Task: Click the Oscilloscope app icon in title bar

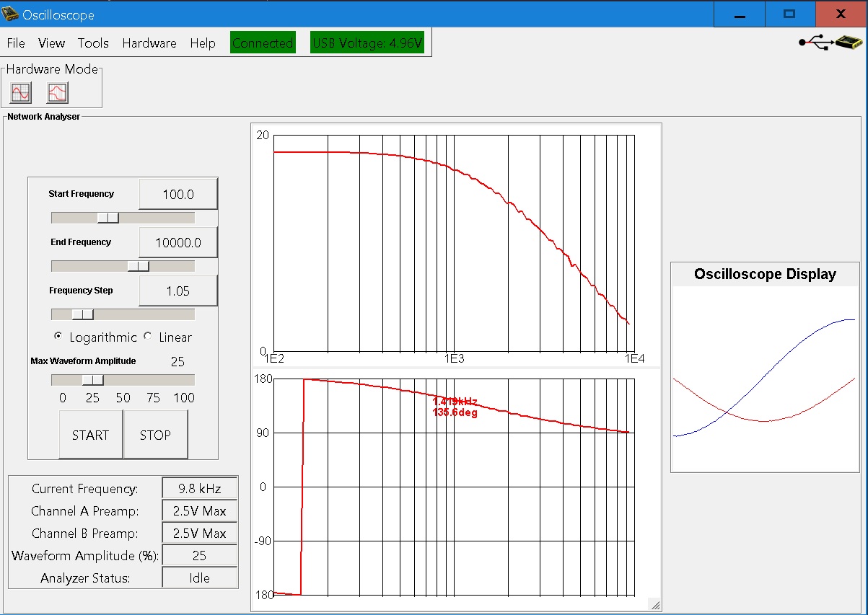Action: (11, 14)
